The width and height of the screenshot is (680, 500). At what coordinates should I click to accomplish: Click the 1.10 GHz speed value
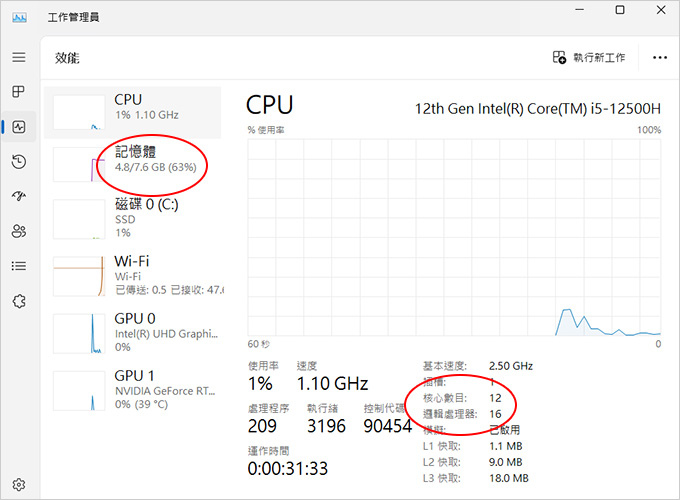pyautogui.click(x=333, y=383)
